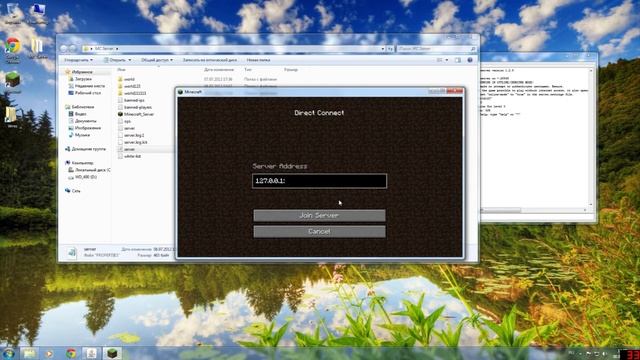640x360 pixels.
Task: Open Загрузки in the navigation pane
Action: 83,79
